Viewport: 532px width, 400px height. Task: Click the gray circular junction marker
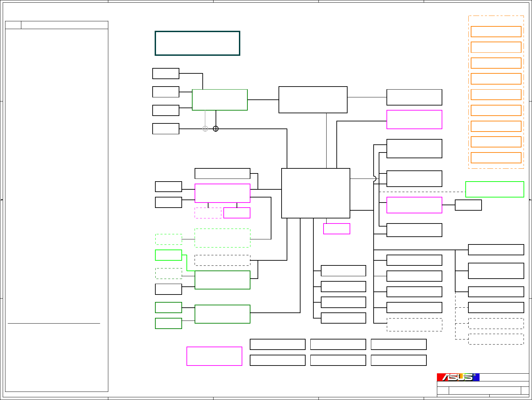[x=205, y=129]
